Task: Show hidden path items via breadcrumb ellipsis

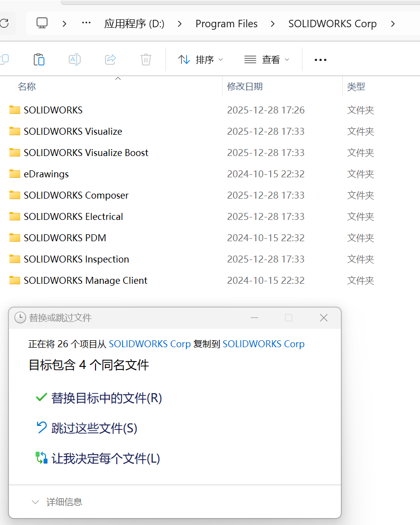Action: (86, 23)
